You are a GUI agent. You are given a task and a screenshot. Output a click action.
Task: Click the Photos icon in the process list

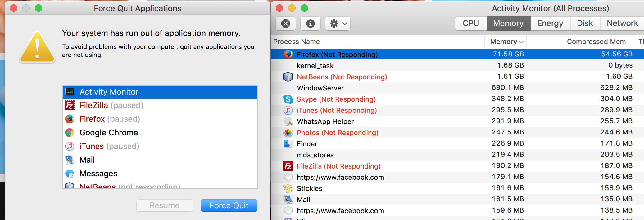tap(288, 132)
